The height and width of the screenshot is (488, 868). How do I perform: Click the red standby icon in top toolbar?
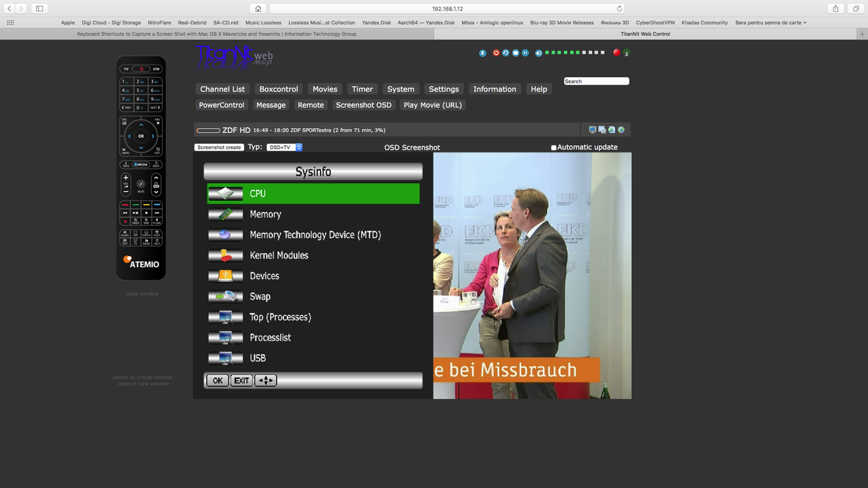pos(496,53)
